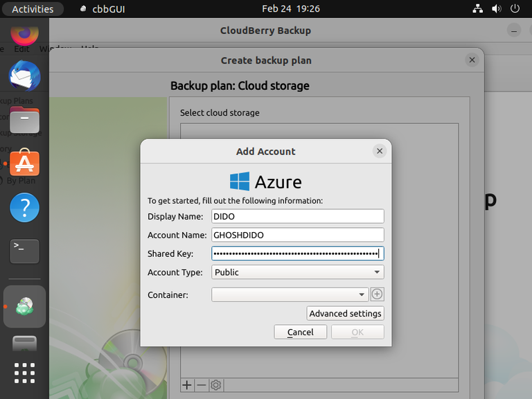
Task: Expand the Container dropdown
Action: click(290, 294)
